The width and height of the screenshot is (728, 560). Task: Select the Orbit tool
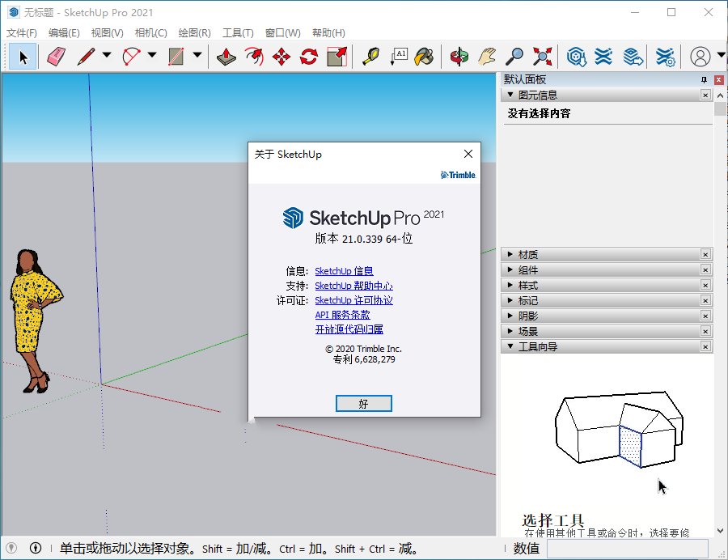click(x=459, y=57)
